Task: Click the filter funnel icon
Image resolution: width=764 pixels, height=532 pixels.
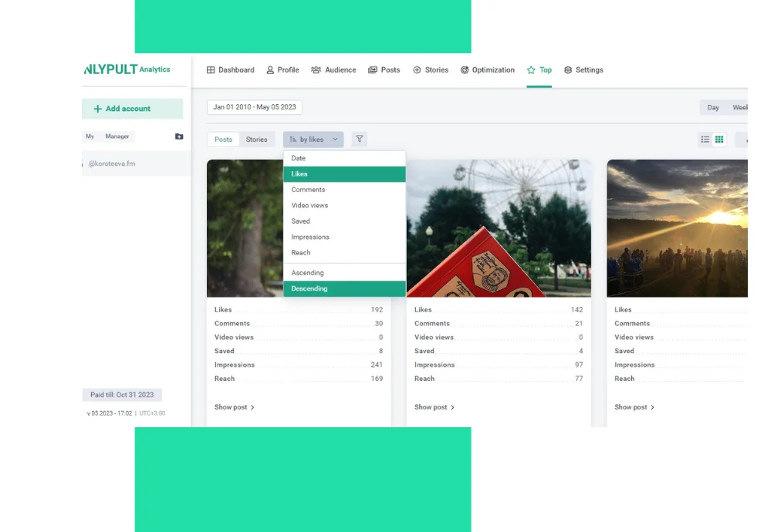Action: click(x=359, y=140)
